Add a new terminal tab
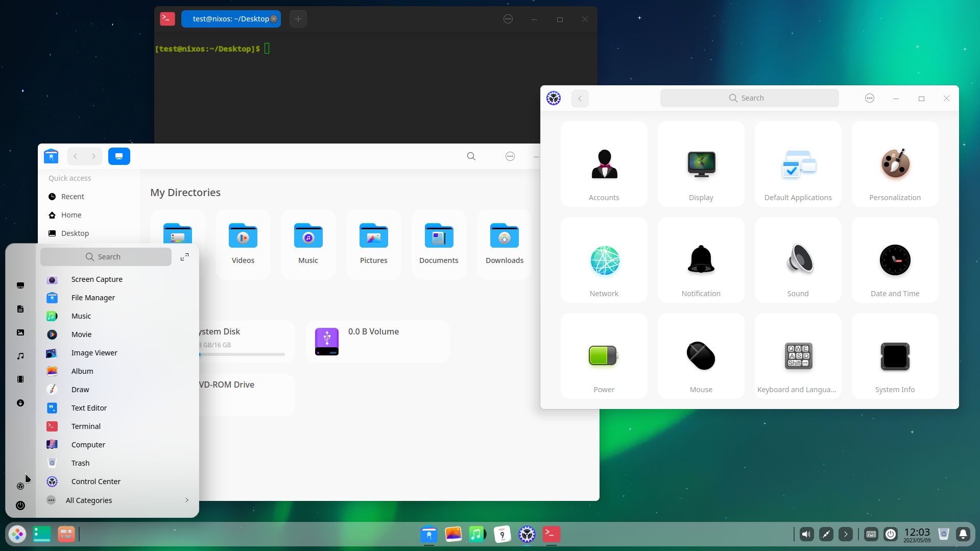This screenshot has width=980, height=551. tap(298, 19)
